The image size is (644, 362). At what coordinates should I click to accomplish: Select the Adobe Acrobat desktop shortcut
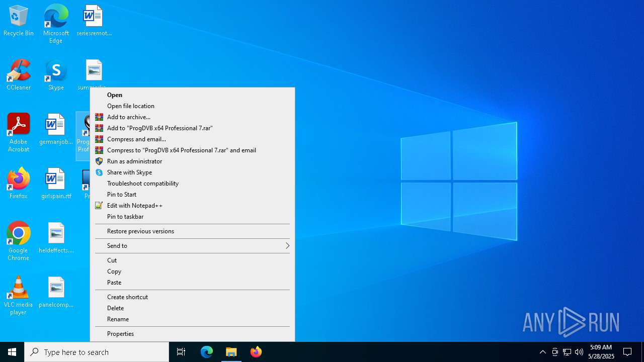[19, 133]
